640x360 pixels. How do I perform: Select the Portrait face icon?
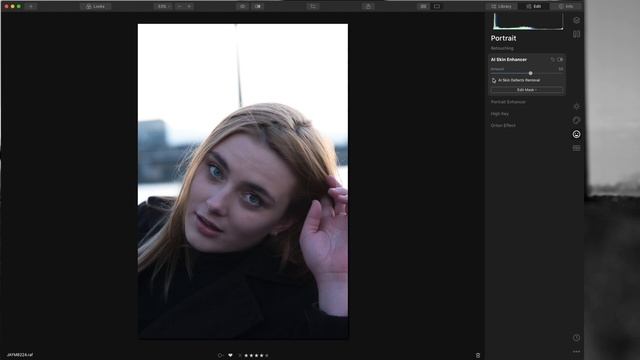coord(576,134)
